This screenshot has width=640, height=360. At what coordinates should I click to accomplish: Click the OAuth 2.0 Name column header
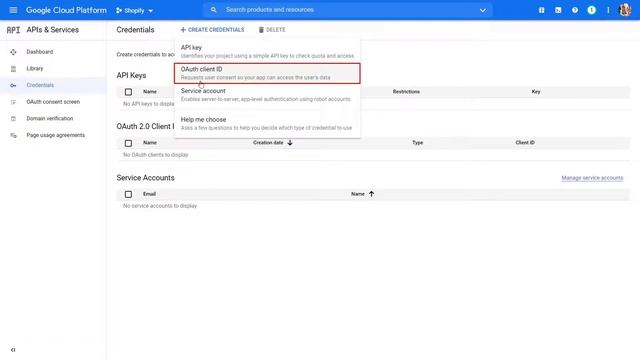click(150, 143)
